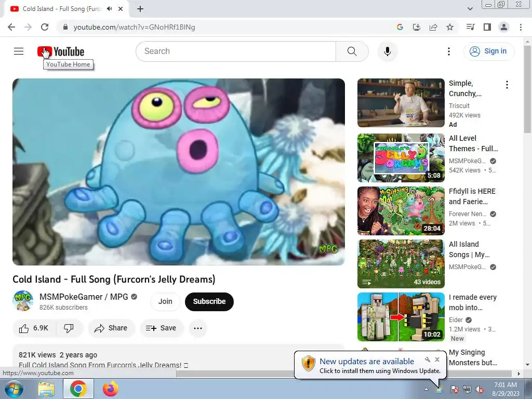Click the search magnifier button
The width and height of the screenshot is (532, 399).
[x=352, y=51]
